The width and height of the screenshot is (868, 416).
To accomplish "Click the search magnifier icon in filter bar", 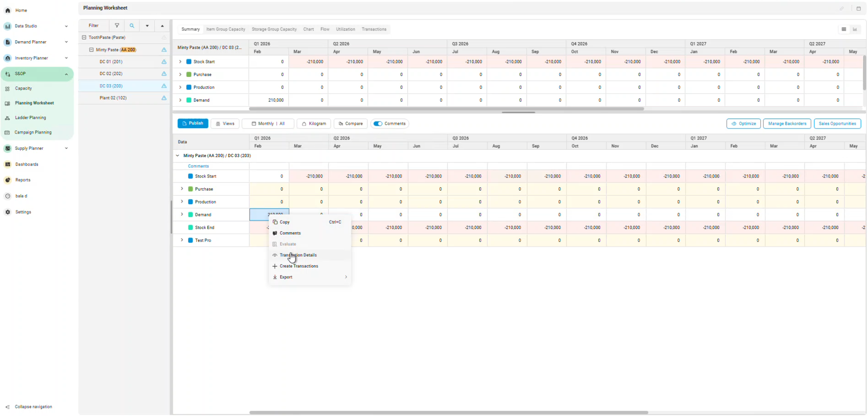I will coord(132,26).
